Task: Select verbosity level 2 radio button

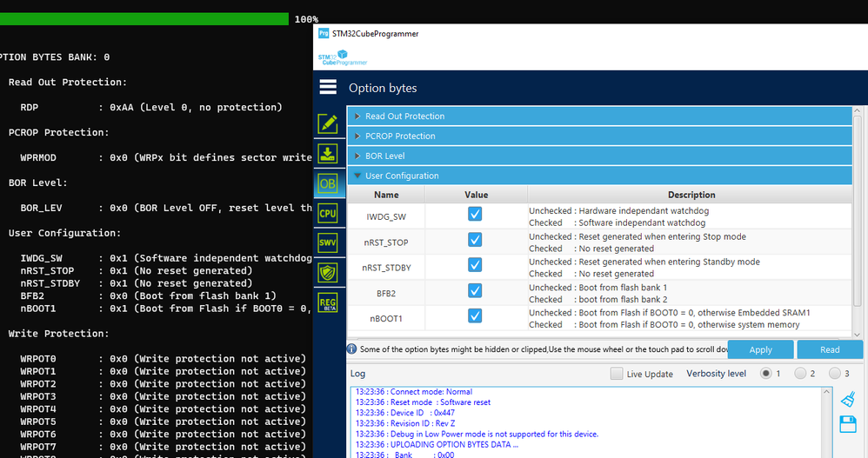Action: pos(800,374)
